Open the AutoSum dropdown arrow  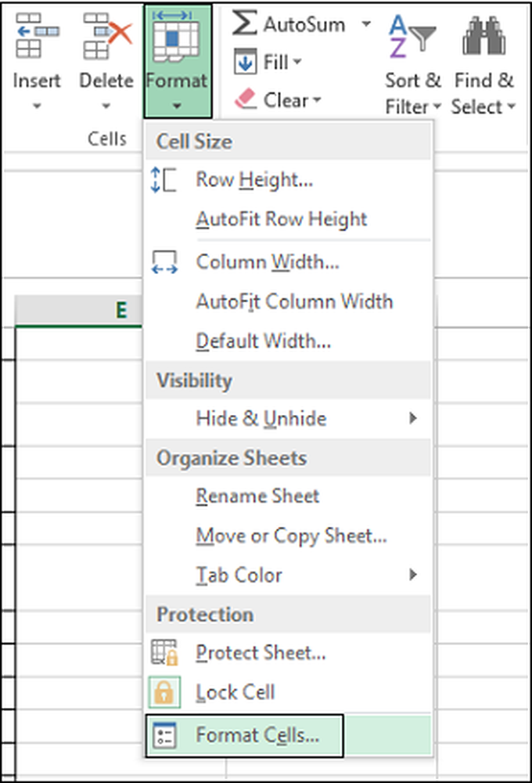point(366,23)
